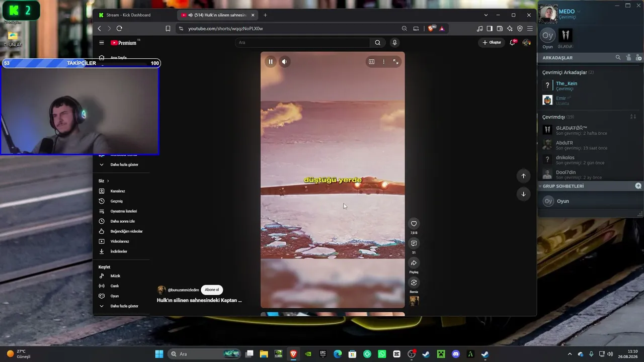Screen dimensions: 644x362
Task: Share the Short video
Action: pos(414,263)
